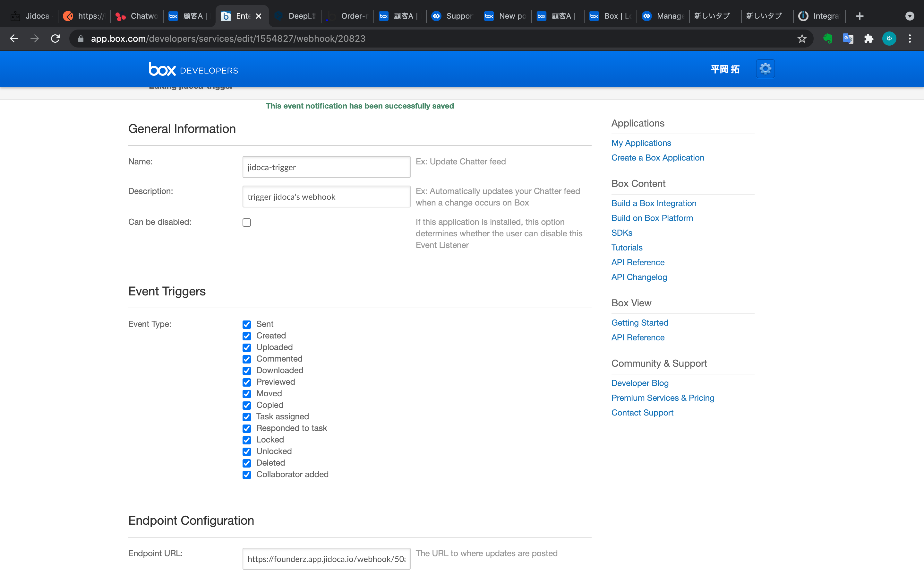Viewport: 924px width, 578px height.
Task: Open the Extensions puzzle icon
Action: [868, 39]
